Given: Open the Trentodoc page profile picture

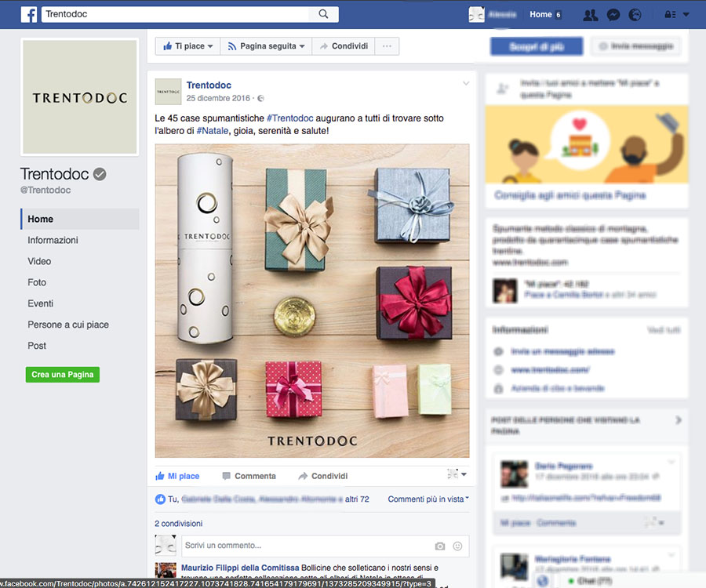Looking at the screenshot, I should 80,97.
